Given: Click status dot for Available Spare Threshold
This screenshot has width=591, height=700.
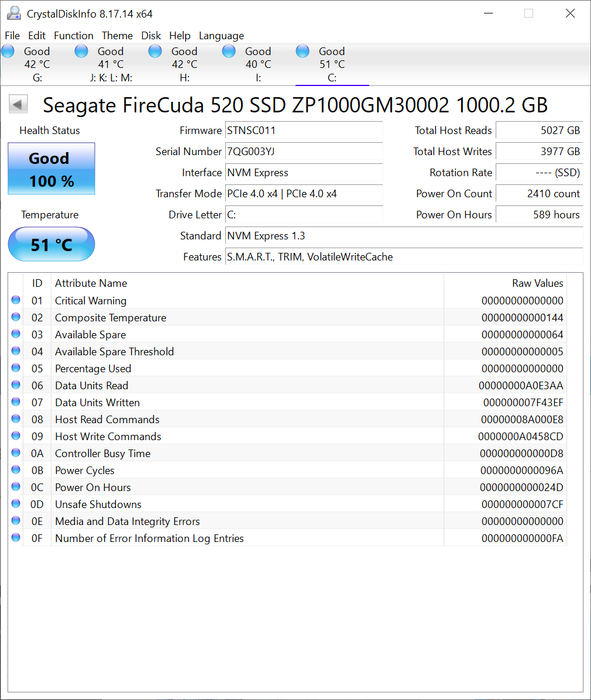Looking at the screenshot, I should (x=16, y=351).
